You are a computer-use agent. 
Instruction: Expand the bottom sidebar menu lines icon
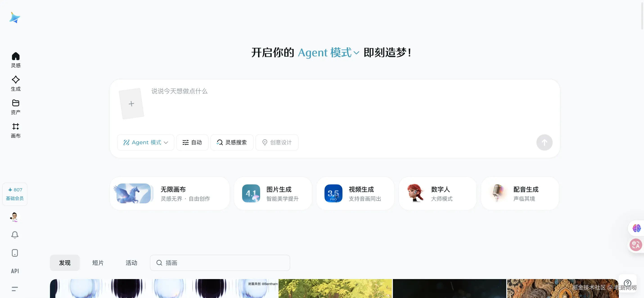coord(15,289)
